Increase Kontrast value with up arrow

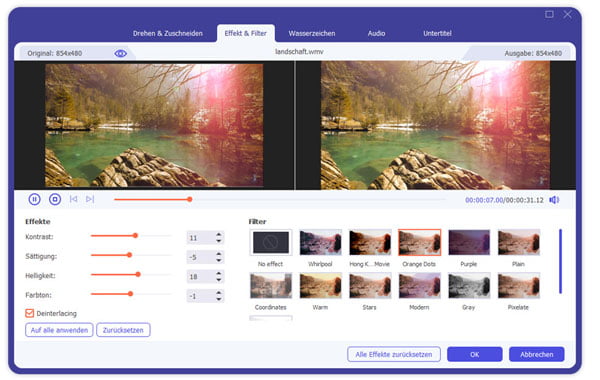pos(218,234)
